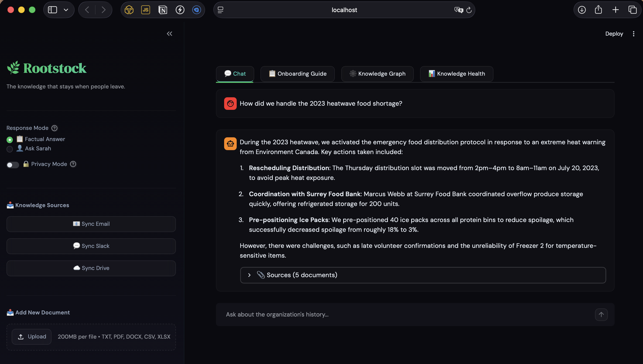Select the Ask Sarah radio option

coord(10,149)
